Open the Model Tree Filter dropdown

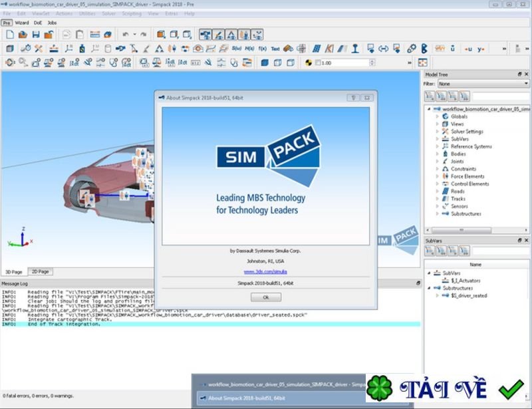click(x=482, y=84)
